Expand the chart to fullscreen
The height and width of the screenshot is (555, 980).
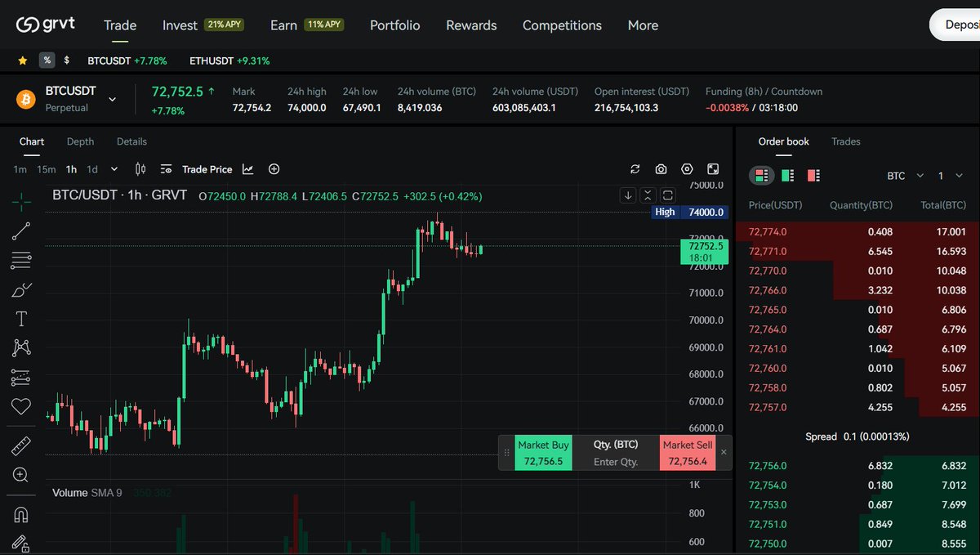(x=713, y=169)
